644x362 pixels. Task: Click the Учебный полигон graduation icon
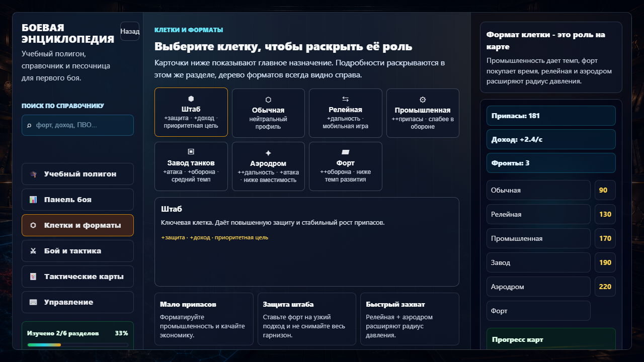point(33,174)
